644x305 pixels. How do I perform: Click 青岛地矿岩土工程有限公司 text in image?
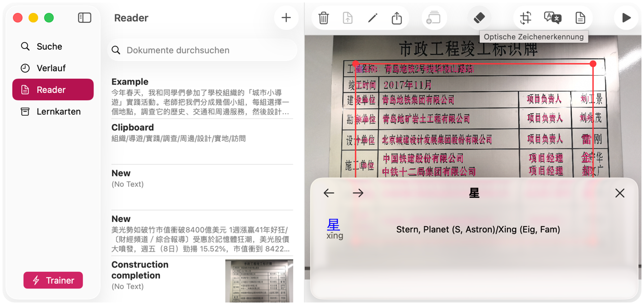426,119
